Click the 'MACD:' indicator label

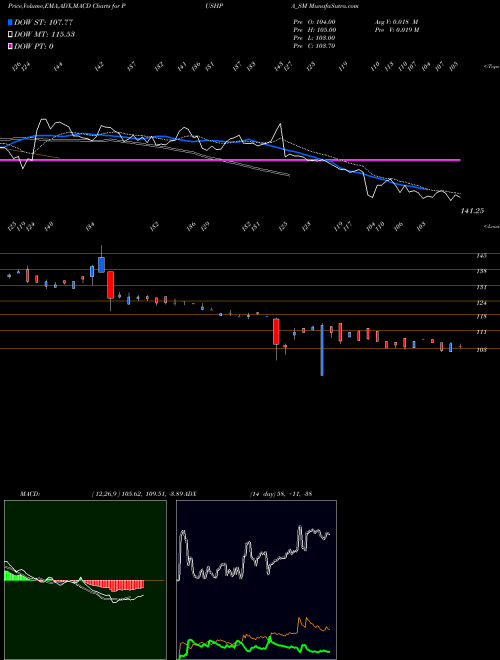pyautogui.click(x=29, y=494)
